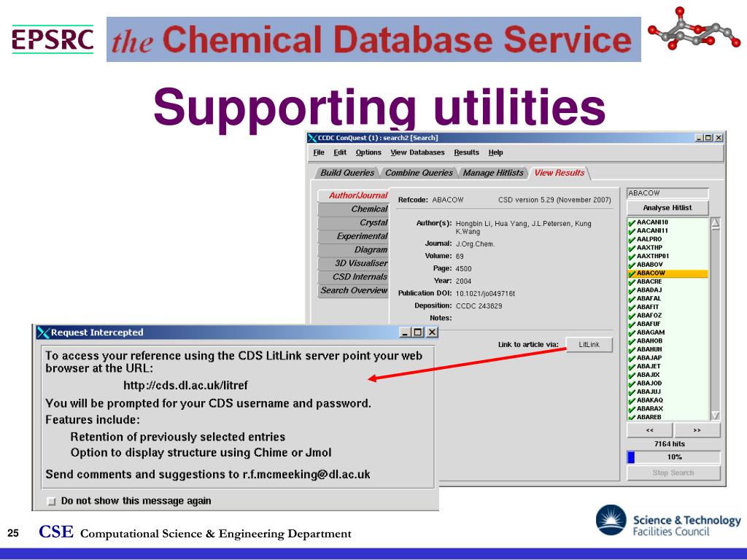Toggle the check mark next to AACANI11
Image resolution: width=747 pixels, height=560 pixels.
click(632, 231)
